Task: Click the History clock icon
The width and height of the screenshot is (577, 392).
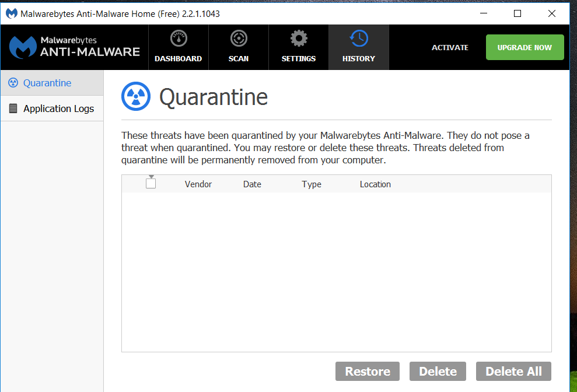Action: 359,38
